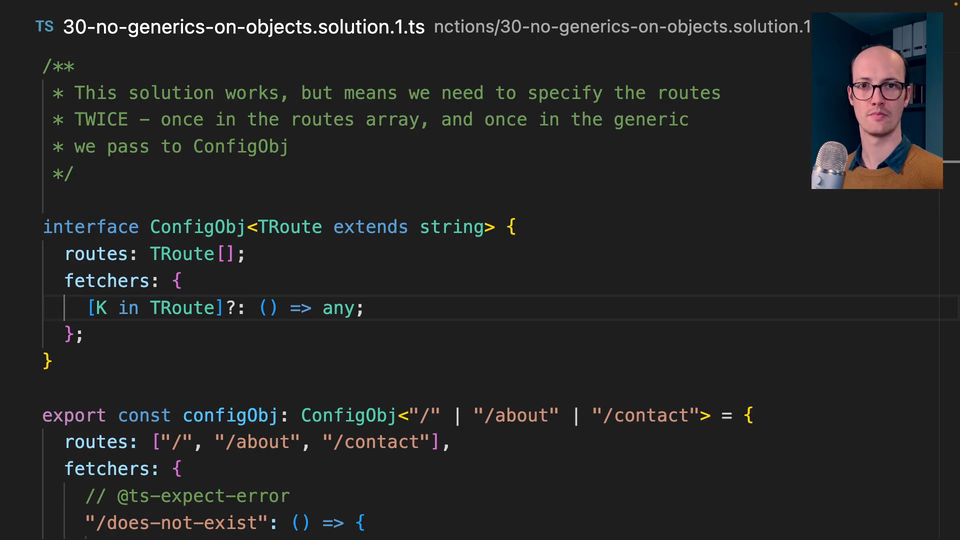
Task: Click the @ts-expect-error comment
Action: [187, 495]
